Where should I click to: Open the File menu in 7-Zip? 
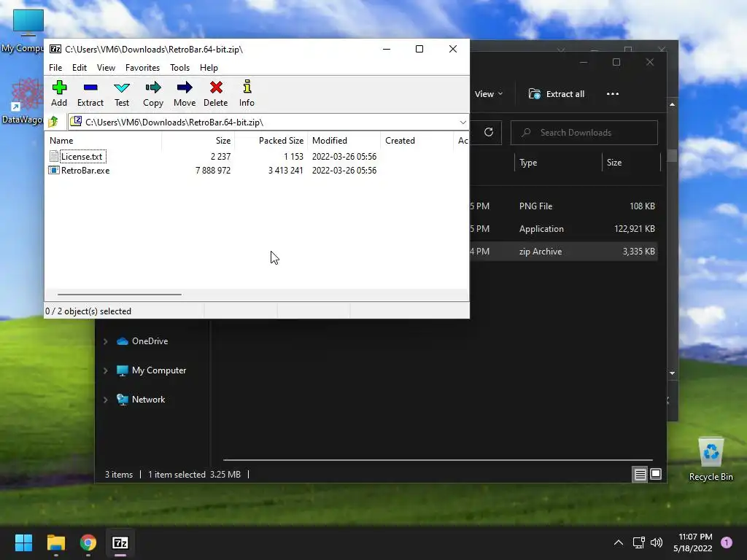click(x=55, y=68)
